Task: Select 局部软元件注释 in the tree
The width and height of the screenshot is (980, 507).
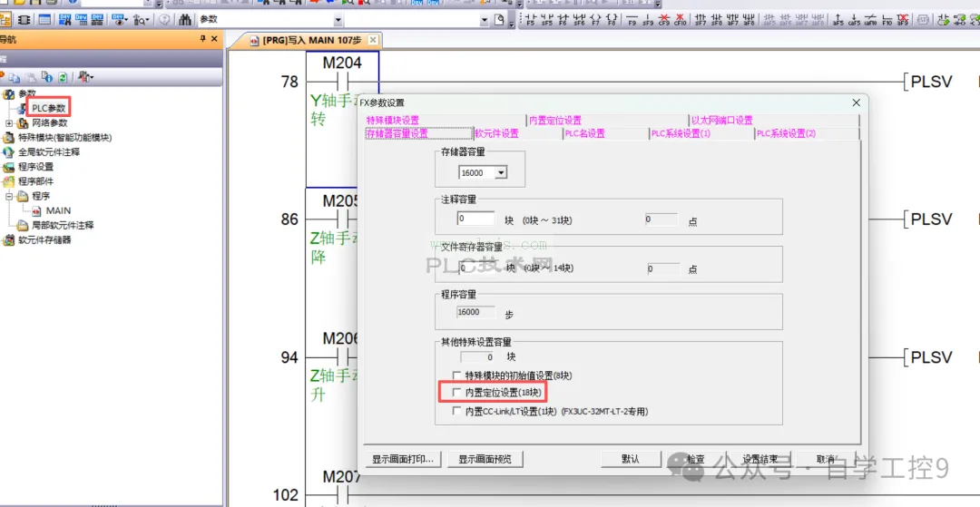Action: 63,226
